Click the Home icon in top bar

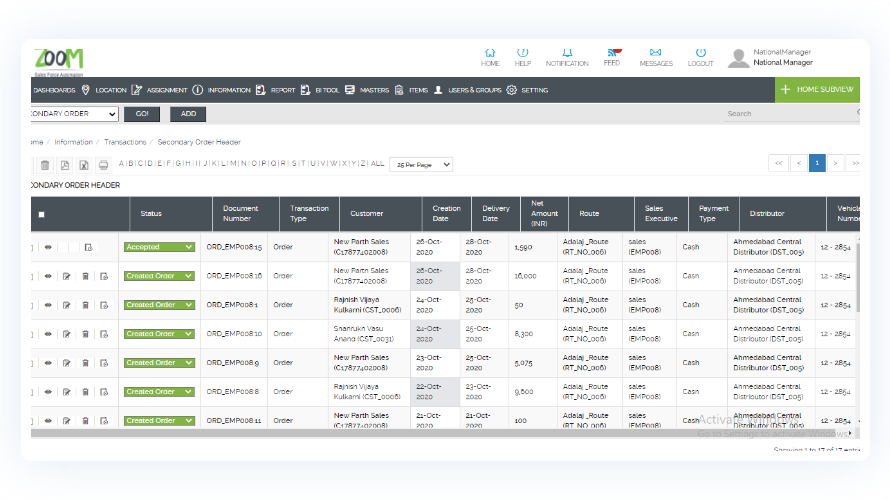coord(490,53)
